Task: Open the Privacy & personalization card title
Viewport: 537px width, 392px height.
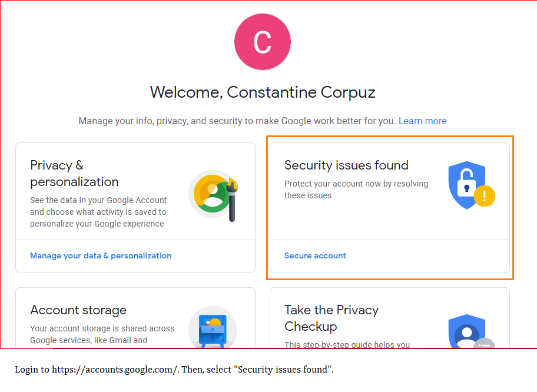Action: click(x=74, y=173)
